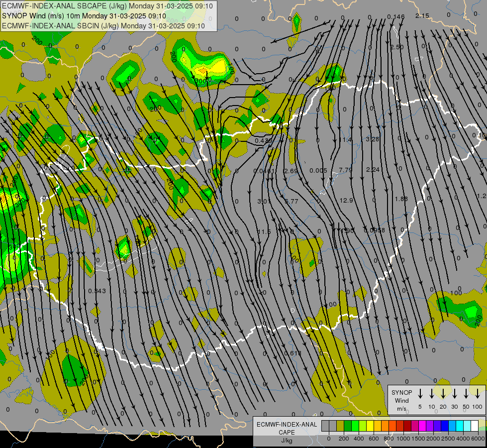This screenshot has width=487, height=448.
Task: Click the SYNOP Wind (m/s) 10m title line
Action: click(84, 16)
